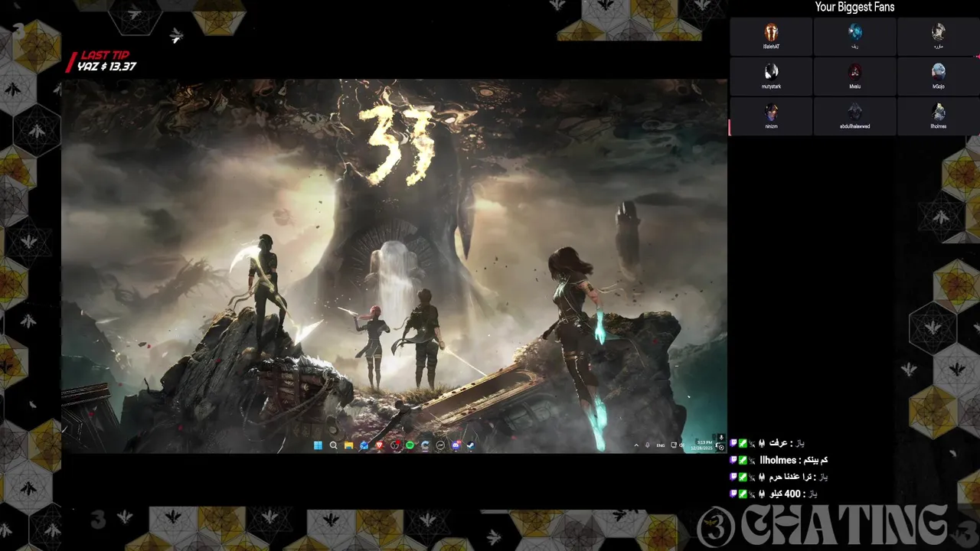This screenshot has width=980, height=551.
Task: Open Spotify from the taskbar
Action: tap(410, 445)
